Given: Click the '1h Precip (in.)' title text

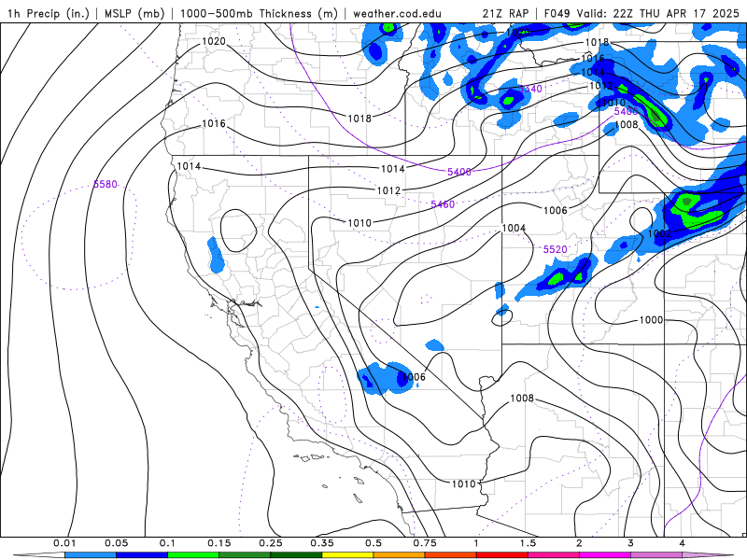Looking at the screenshot, I should pos(49,13).
